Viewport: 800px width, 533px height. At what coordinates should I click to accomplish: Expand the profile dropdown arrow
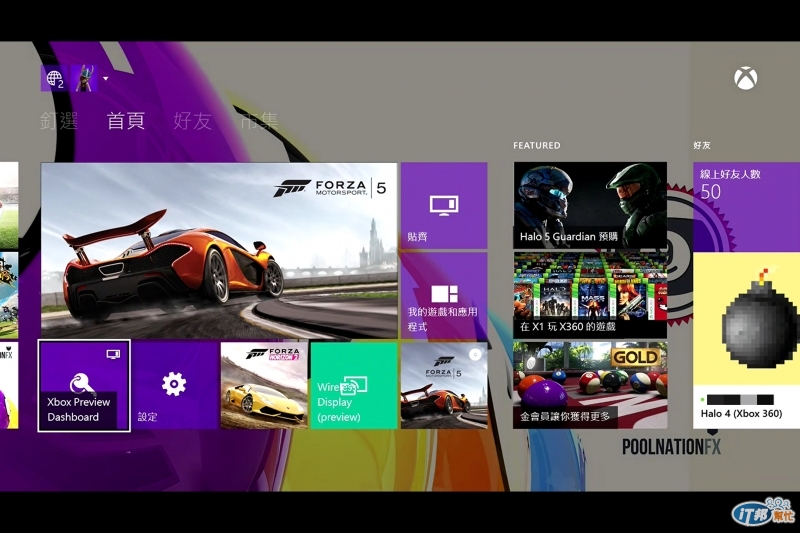[x=106, y=79]
